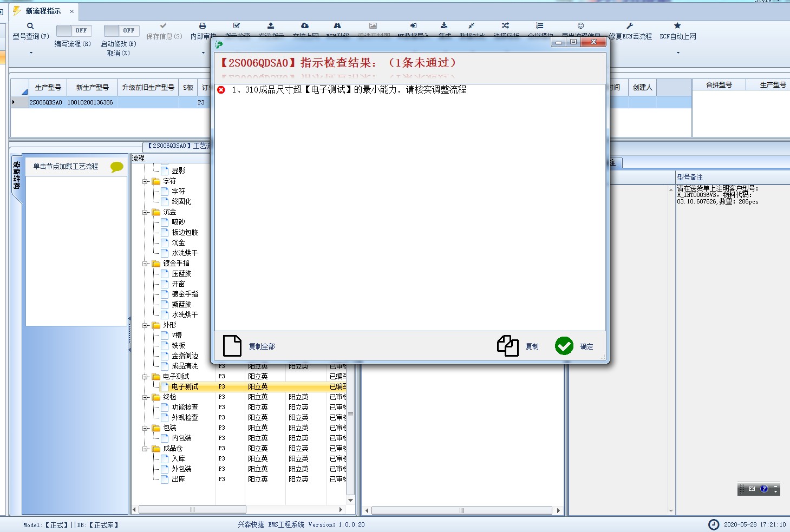Screen dimensions: 790x532
Task: Select the 【2S006QDSA0】工艺流 tab
Action: [x=178, y=146]
